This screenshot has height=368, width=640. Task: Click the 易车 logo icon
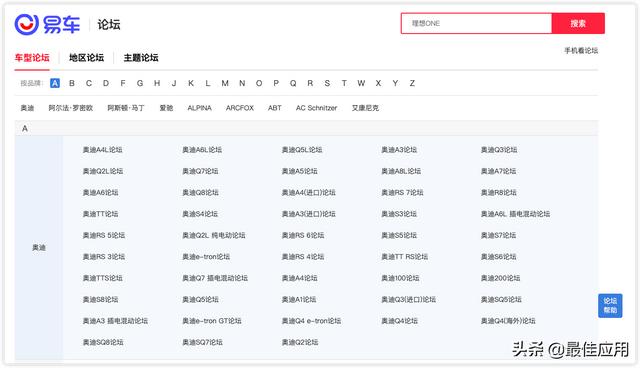27,24
